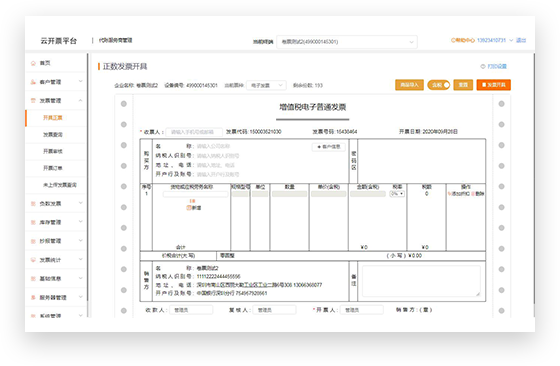Toggle the 含税 tax-included switch
Viewport: 560px width, 366px height.
coord(439,85)
